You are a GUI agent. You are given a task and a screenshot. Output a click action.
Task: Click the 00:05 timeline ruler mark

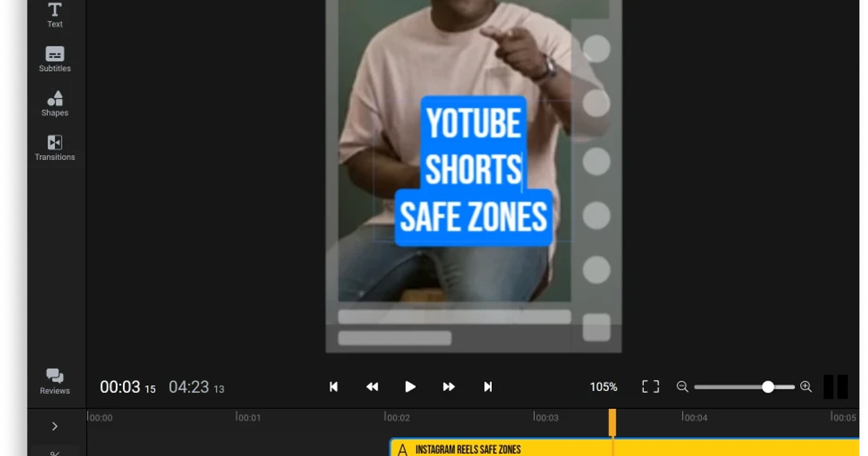click(843, 417)
